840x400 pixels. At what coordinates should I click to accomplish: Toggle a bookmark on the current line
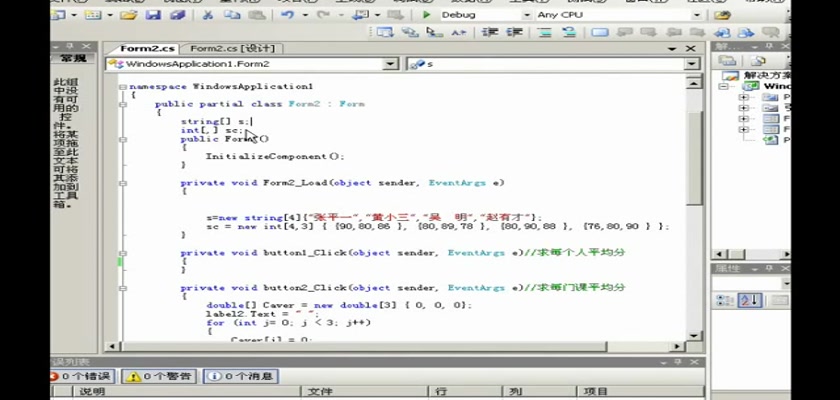(x=600, y=32)
